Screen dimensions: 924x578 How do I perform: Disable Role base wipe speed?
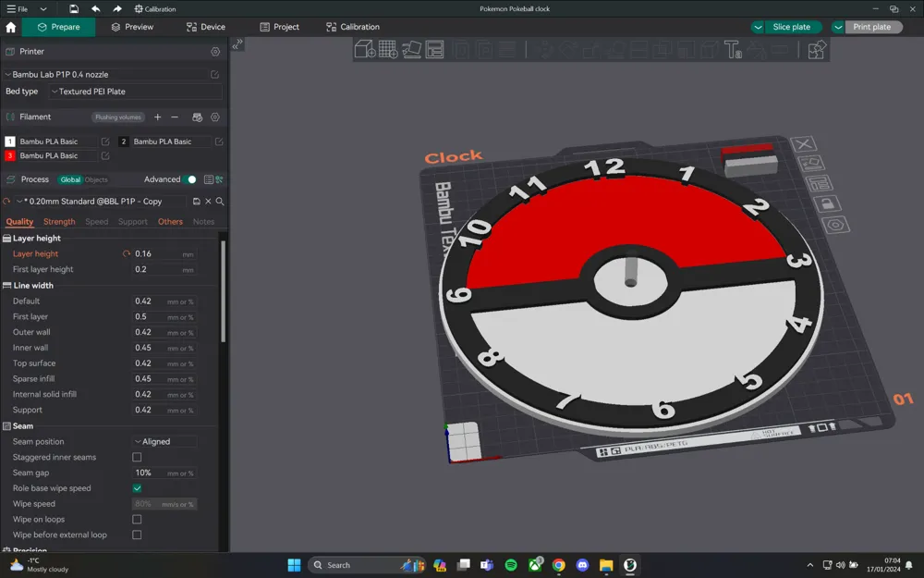tap(137, 488)
